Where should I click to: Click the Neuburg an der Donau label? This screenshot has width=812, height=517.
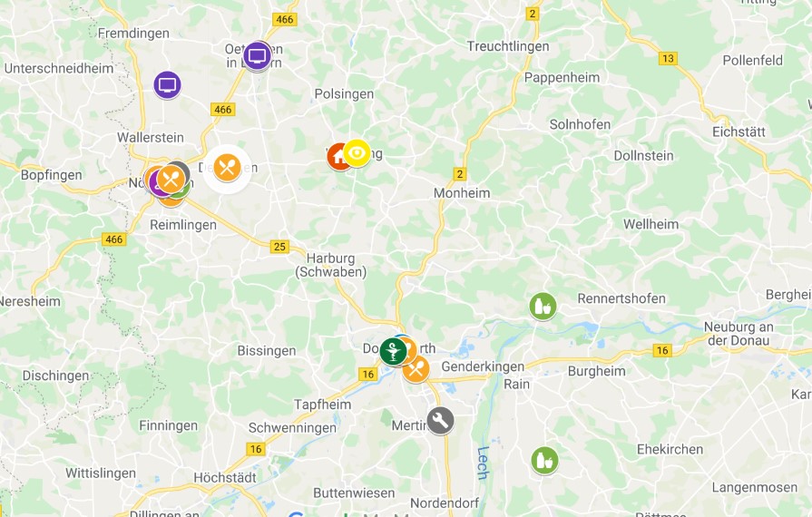739,334
